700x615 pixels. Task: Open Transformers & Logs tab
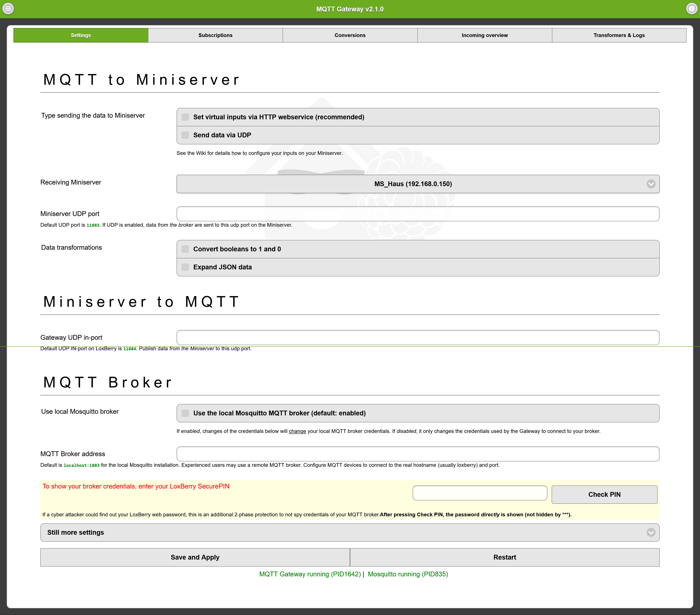(x=619, y=35)
